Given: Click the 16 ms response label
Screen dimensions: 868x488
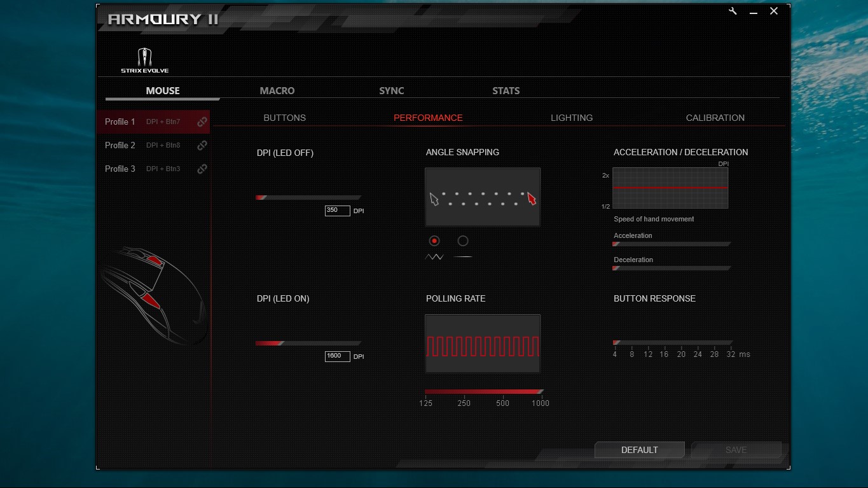Looking at the screenshot, I should [664, 354].
